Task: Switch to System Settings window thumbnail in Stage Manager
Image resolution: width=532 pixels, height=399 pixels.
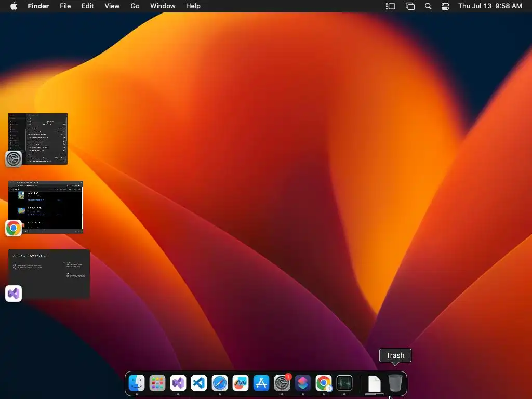Action: [x=38, y=139]
